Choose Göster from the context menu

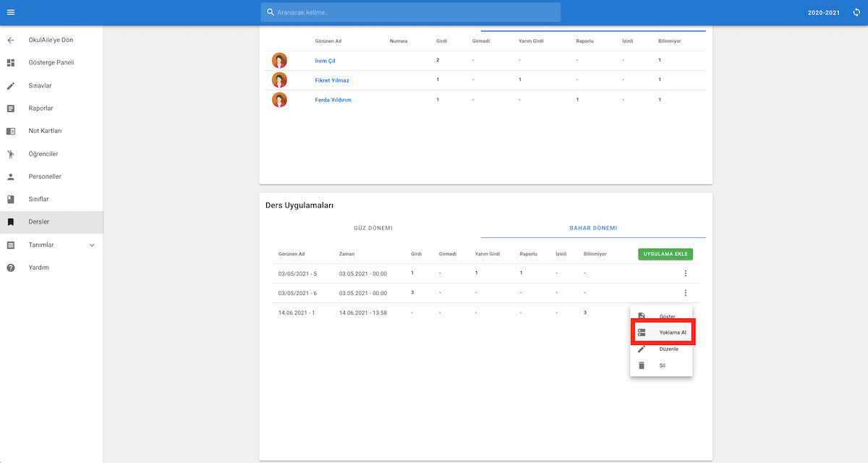661,317
